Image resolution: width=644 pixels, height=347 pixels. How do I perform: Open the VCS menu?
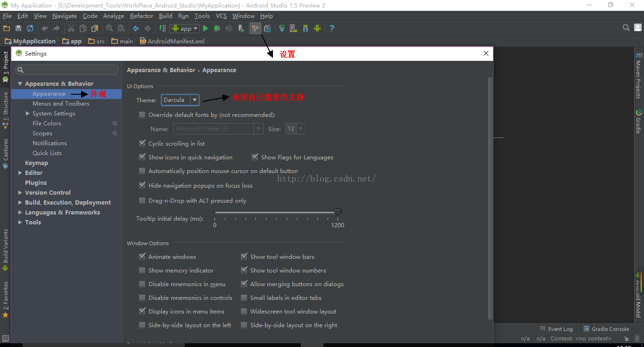[221, 16]
